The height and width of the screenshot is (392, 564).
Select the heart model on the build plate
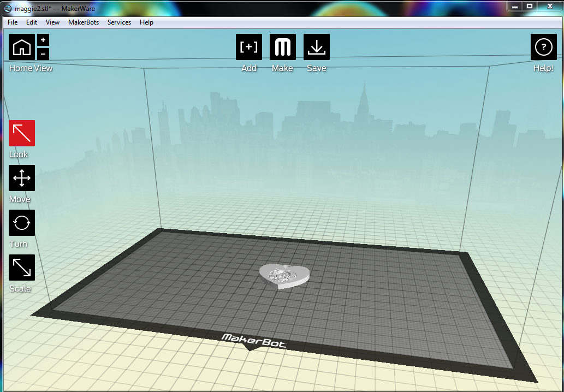284,276
